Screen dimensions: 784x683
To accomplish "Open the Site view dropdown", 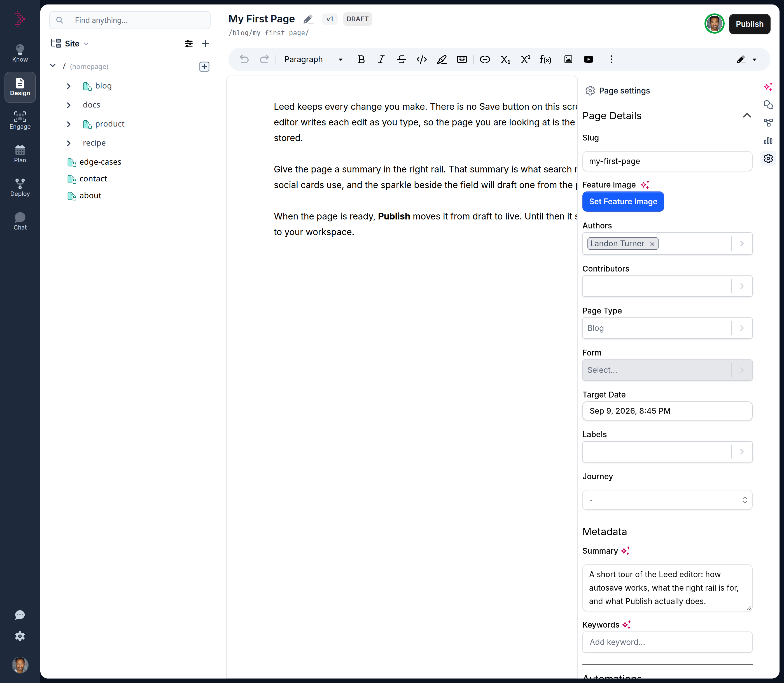I will pos(70,43).
